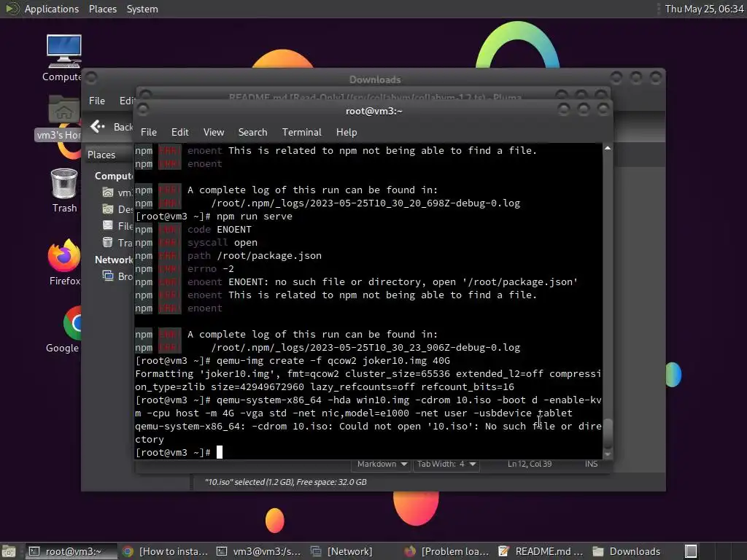This screenshot has width=747, height=560.
Task: Open the terminal View menu
Action: 214,132
